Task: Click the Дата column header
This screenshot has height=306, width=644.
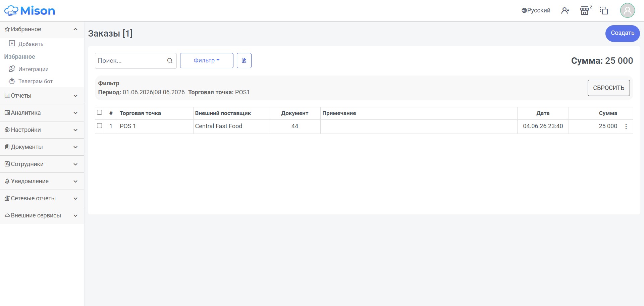Action: coord(543,113)
